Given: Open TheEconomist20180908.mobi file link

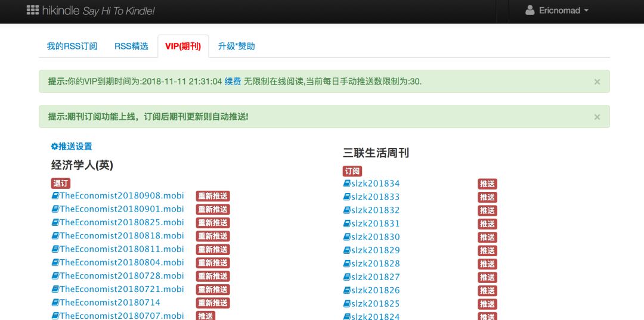Looking at the screenshot, I should 117,195.
